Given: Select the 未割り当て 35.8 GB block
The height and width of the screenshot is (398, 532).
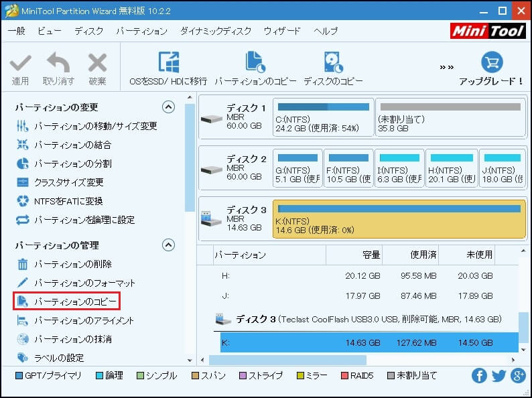Looking at the screenshot, I should pos(451,117).
